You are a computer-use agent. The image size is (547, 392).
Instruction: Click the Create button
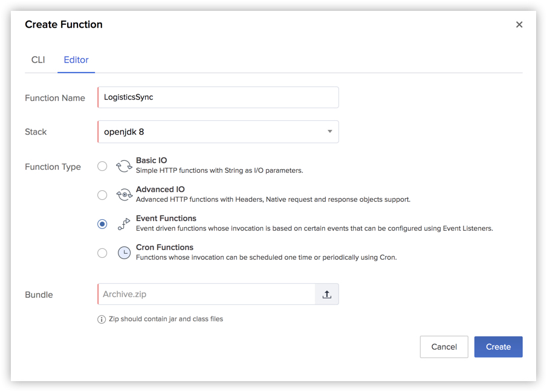(498, 347)
